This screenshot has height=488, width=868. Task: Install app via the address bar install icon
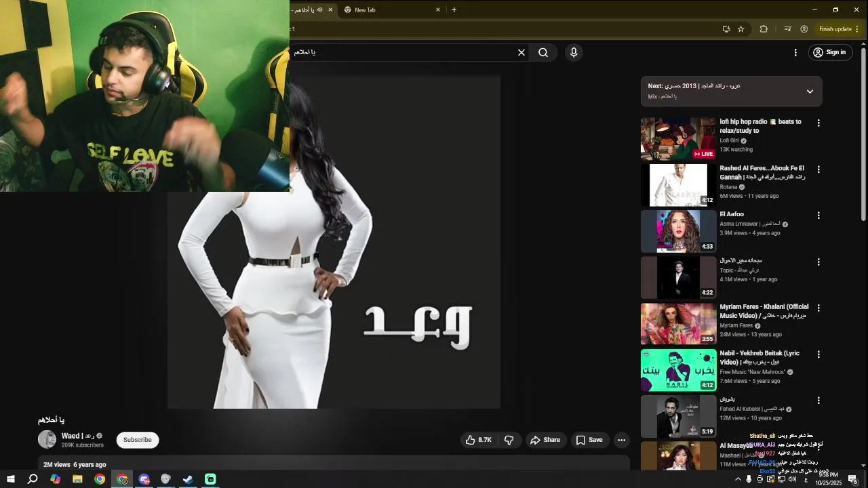click(x=726, y=29)
